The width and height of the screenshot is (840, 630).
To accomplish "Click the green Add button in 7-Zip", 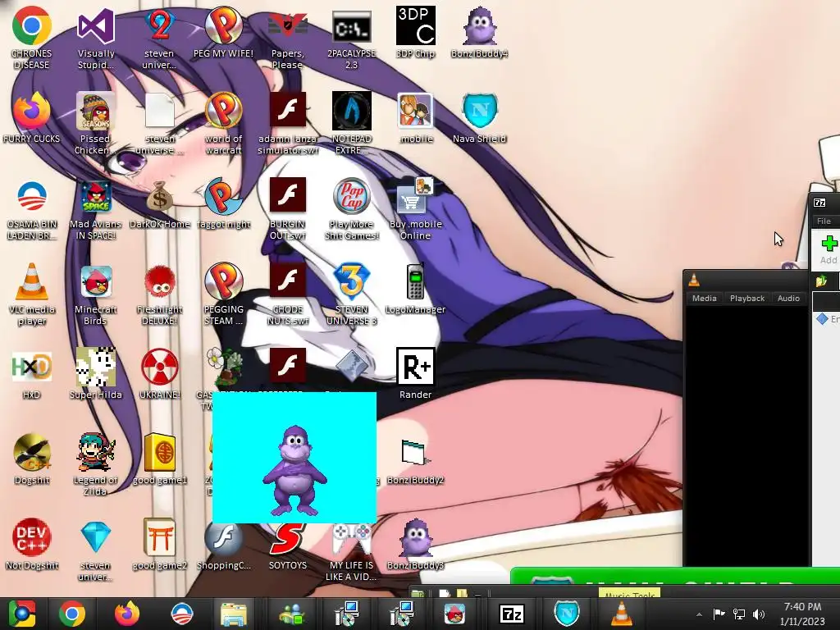I will click(829, 249).
